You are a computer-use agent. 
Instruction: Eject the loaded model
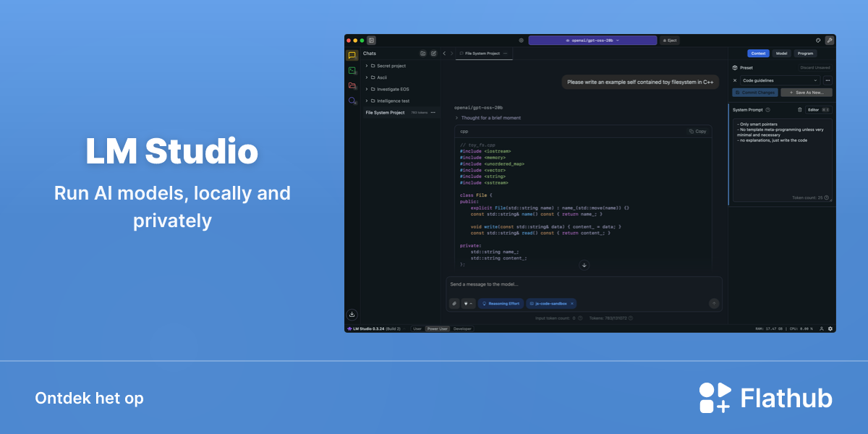[669, 41]
